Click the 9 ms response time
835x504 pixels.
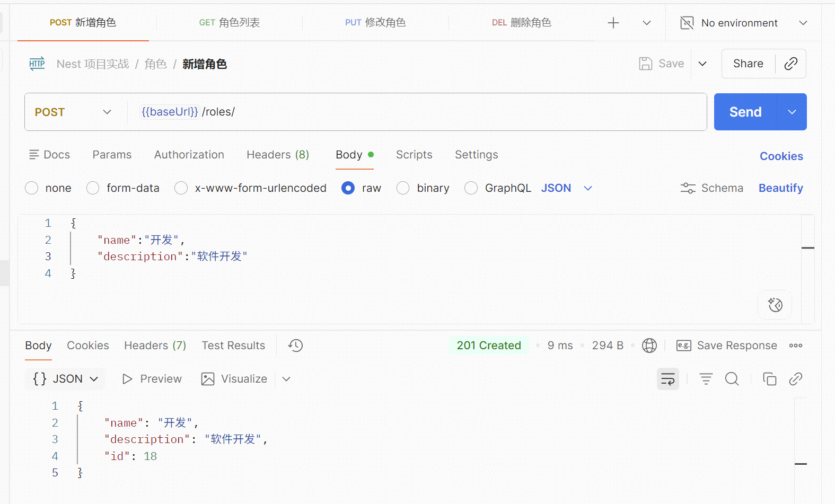pyautogui.click(x=560, y=346)
